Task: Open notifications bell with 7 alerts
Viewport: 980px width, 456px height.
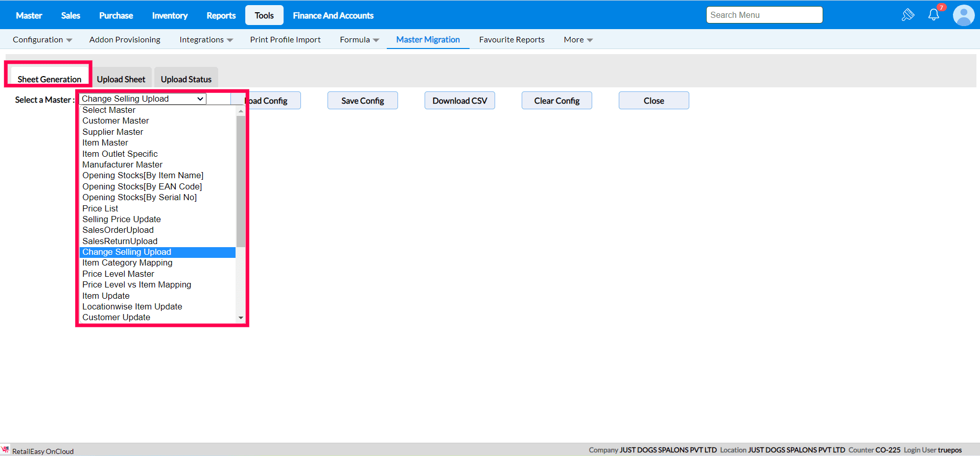Action: pos(934,14)
